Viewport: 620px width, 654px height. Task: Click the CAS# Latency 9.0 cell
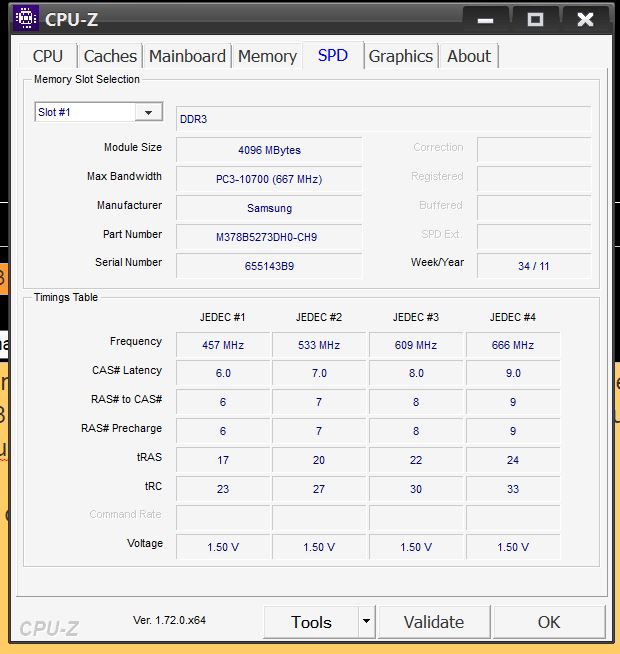[x=513, y=373]
